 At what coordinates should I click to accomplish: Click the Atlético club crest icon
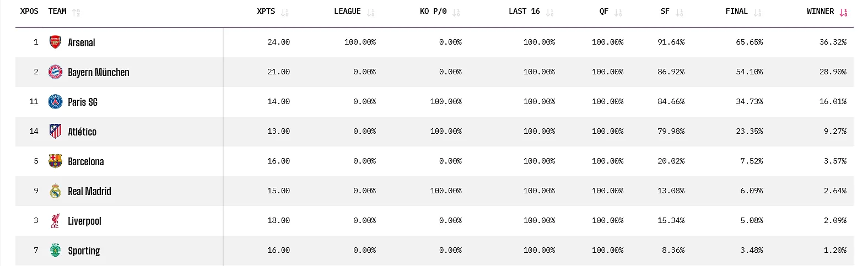[x=55, y=132]
